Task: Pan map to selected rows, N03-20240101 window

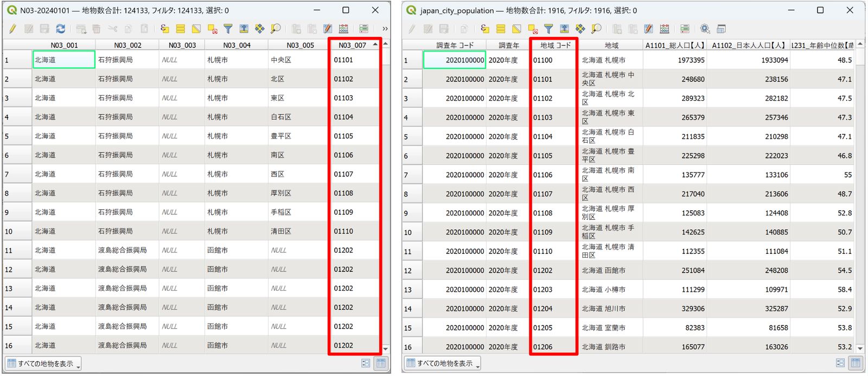Action: (x=259, y=29)
